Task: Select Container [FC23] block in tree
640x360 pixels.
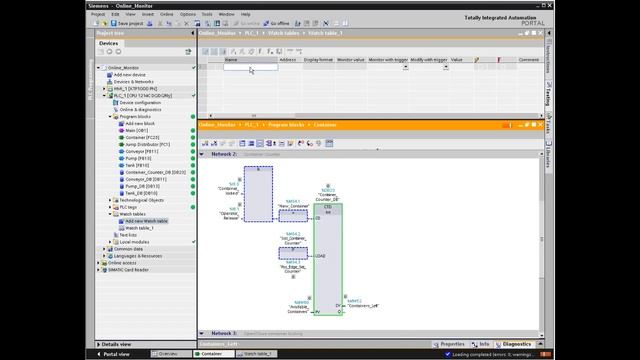Action: tap(142, 137)
